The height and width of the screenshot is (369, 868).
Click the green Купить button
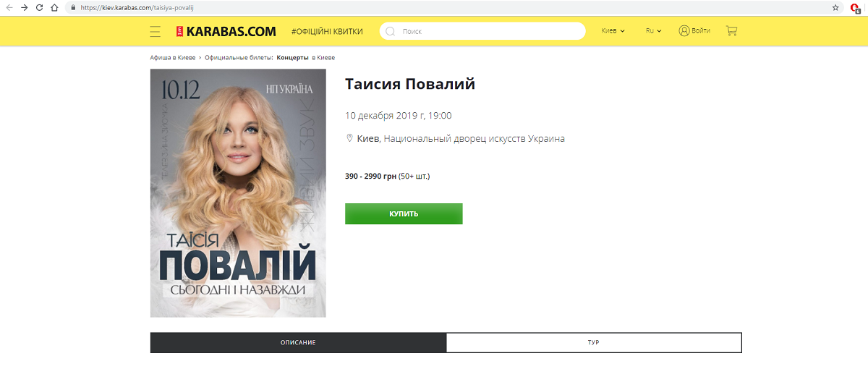[x=404, y=213]
